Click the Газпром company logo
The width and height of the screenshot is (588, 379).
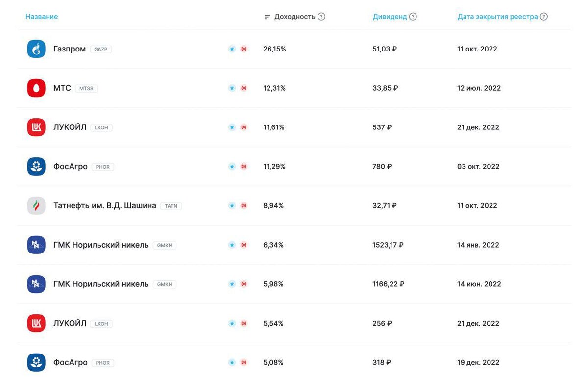tap(36, 49)
